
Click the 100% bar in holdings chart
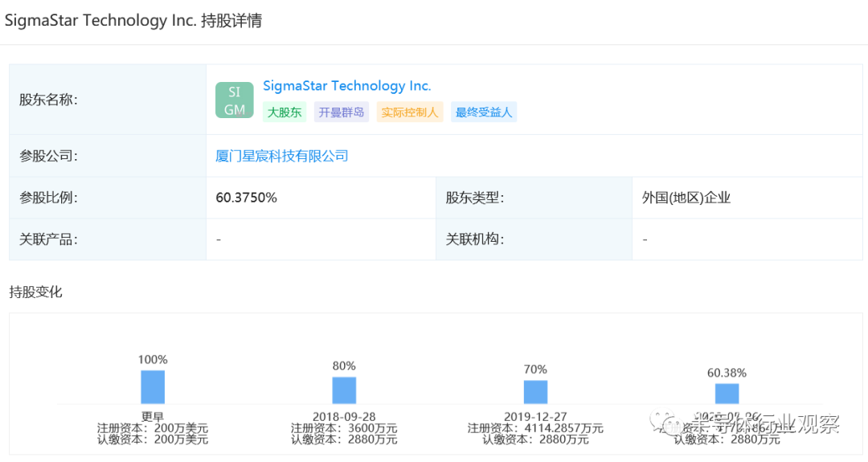tap(153, 386)
